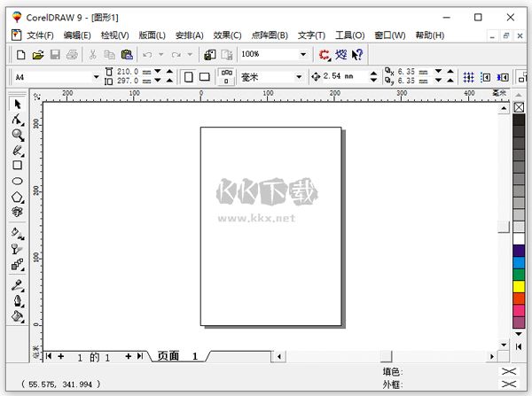Open a file with folder icon
The image size is (532, 396).
(38, 55)
